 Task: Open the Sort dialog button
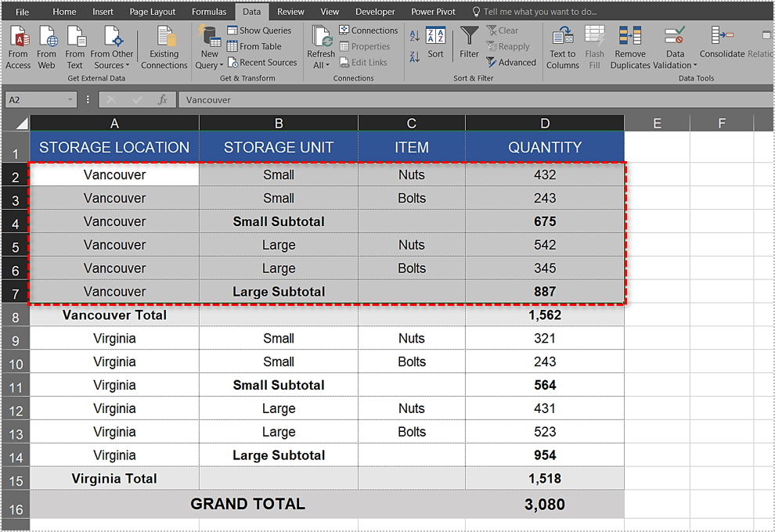[436, 43]
